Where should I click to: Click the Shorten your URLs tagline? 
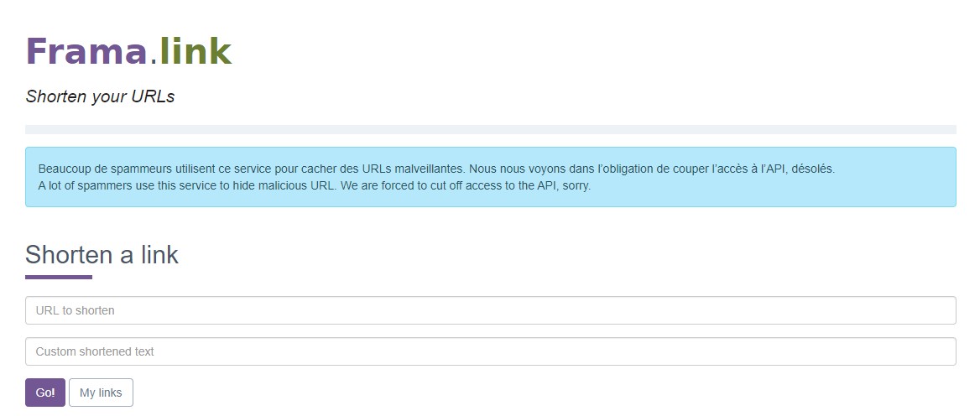point(100,96)
